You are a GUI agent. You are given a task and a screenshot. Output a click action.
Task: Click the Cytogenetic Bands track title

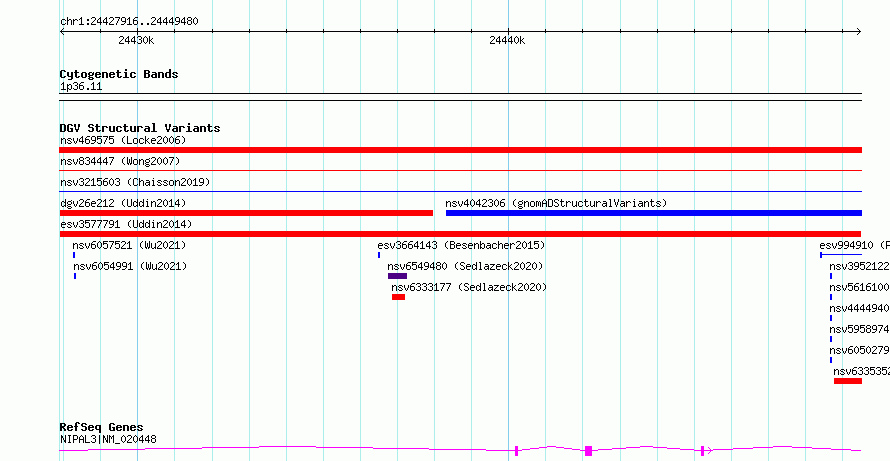pyautogui.click(x=119, y=74)
